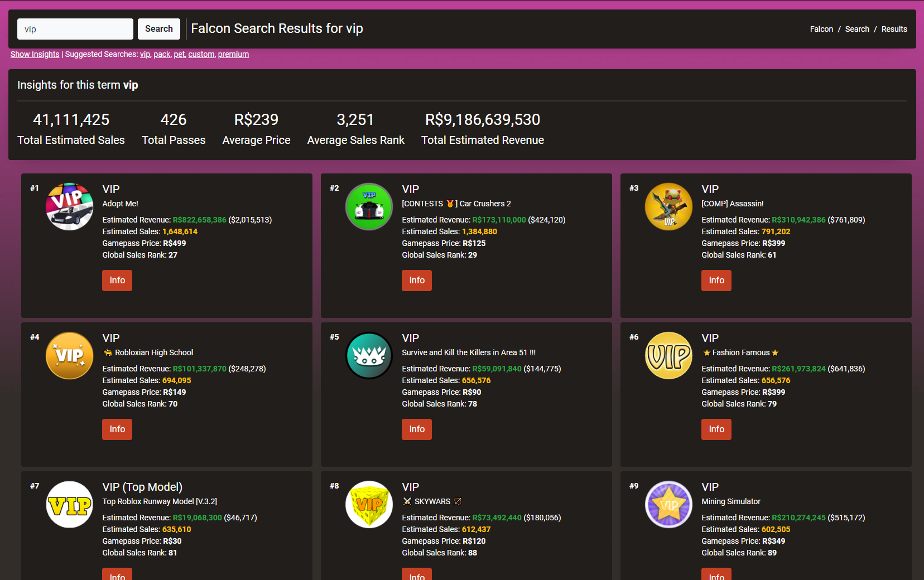Select suggested search vip

[x=145, y=54]
